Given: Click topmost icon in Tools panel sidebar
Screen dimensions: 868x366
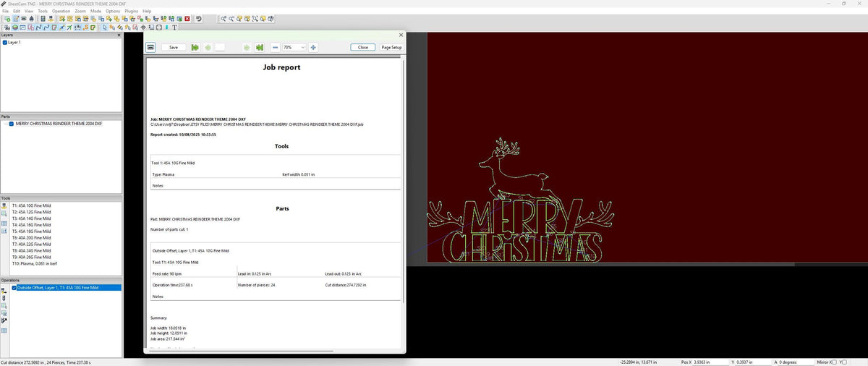Looking at the screenshot, I should coord(4,206).
